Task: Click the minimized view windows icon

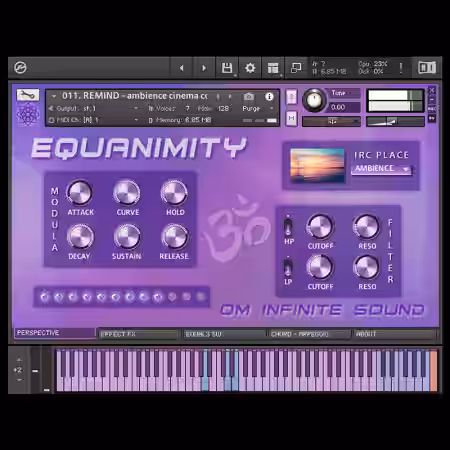Action: [x=296, y=68]
